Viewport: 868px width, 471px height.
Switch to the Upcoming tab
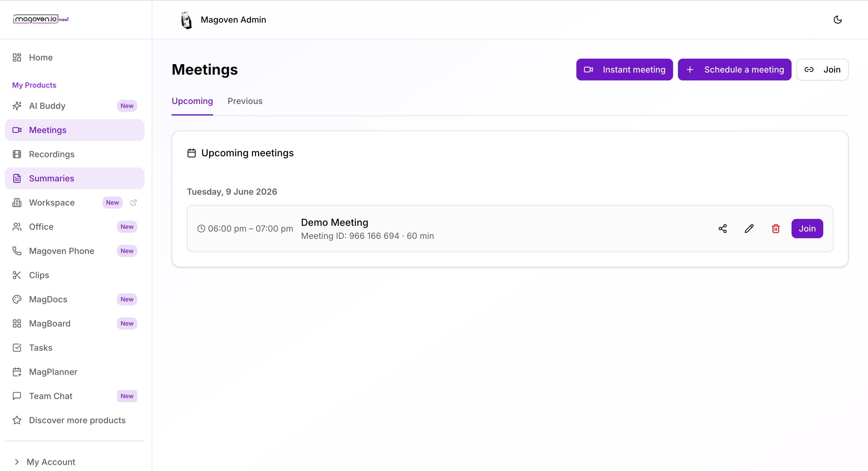[192, 101]
